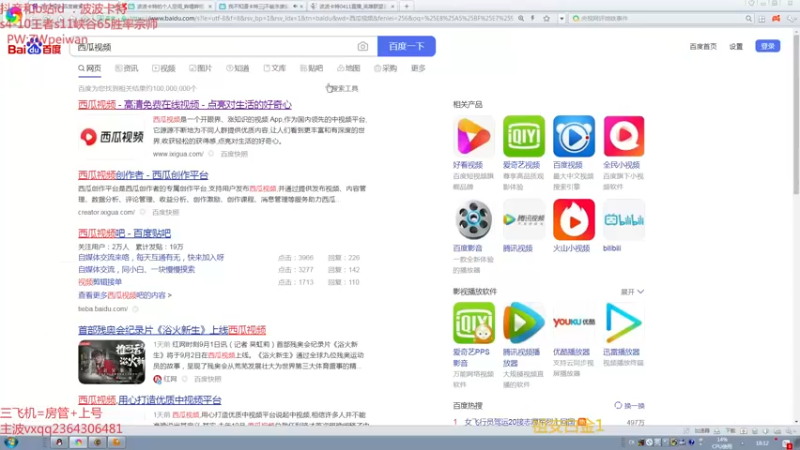Viewport: 800px width, 450px height.
Task: Open the 更多 tab menu
Action: pos(418,68)
